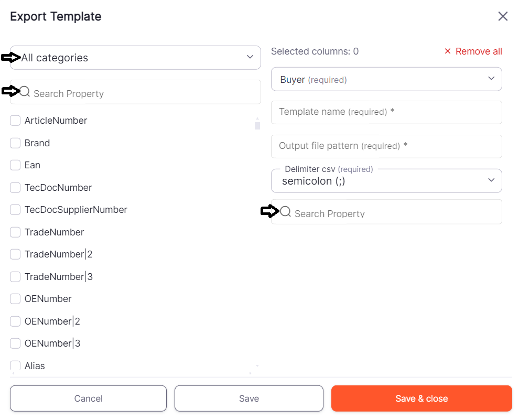519x420 pixels.
Task: Focus the Template name input field
Action: (x=386, y=112)
